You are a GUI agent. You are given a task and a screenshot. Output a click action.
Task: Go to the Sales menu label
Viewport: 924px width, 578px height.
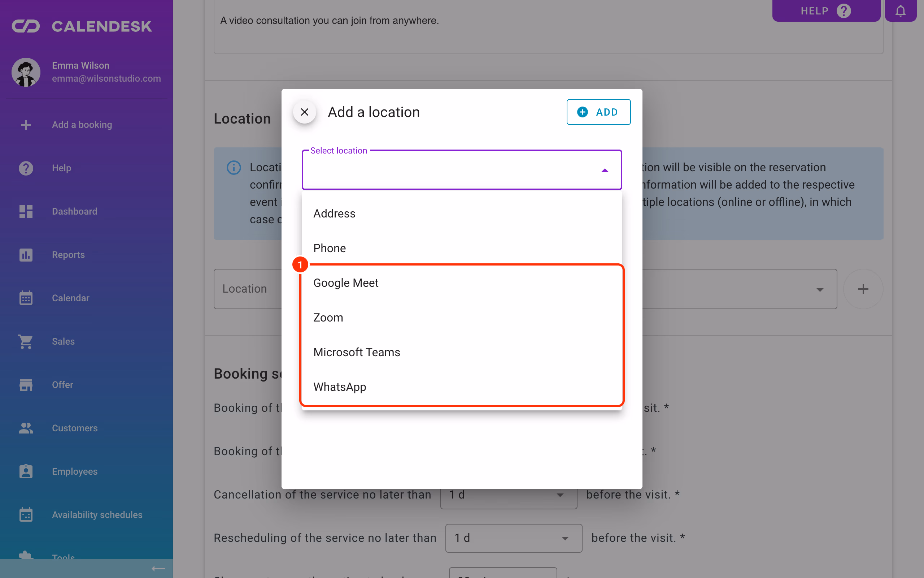[x=64, y=341]
